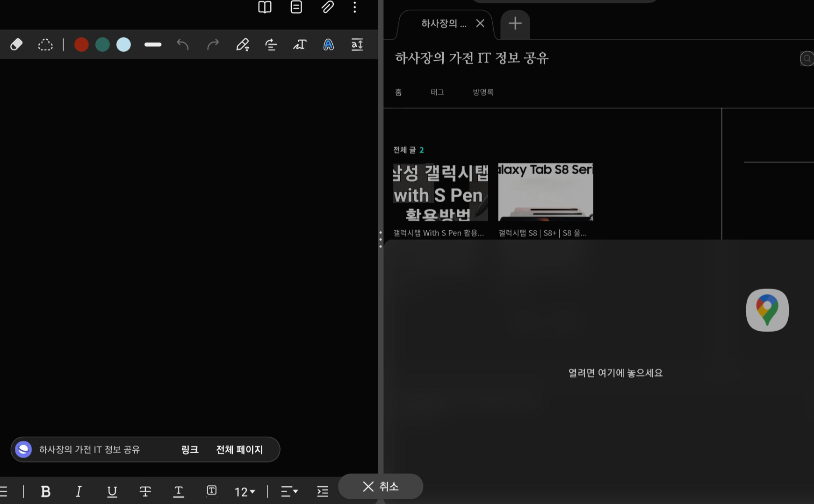
Task: Toggle strikethrough formatting
Action: pyautogui.click(x=145, y=491)
